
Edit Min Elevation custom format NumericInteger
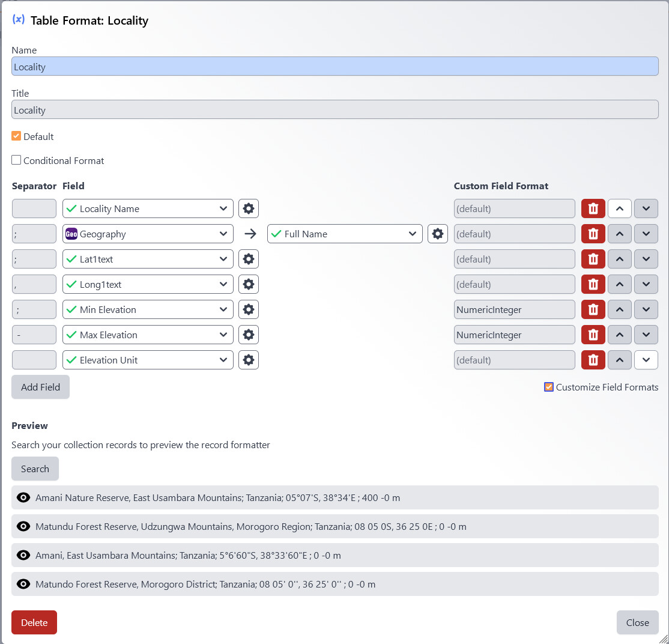tap(514, 309)
